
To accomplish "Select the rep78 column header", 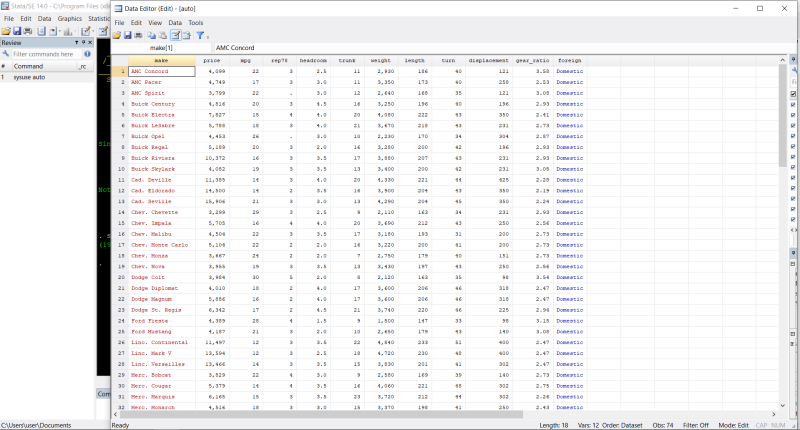I will [279, 60].
